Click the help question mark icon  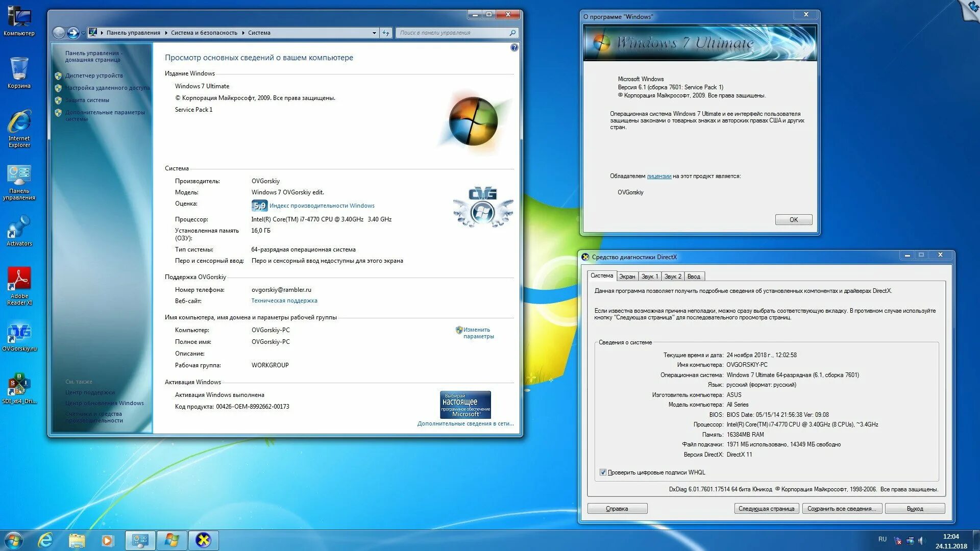pyautogui.click(x=514, y=47)
